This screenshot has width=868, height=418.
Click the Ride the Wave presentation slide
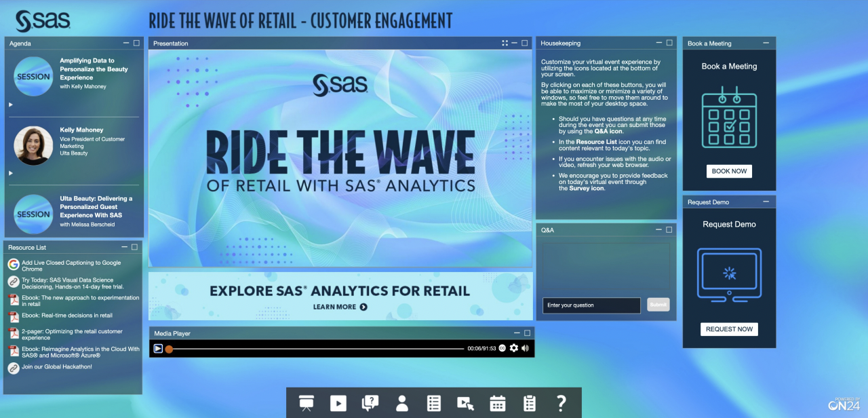(340, 158)
